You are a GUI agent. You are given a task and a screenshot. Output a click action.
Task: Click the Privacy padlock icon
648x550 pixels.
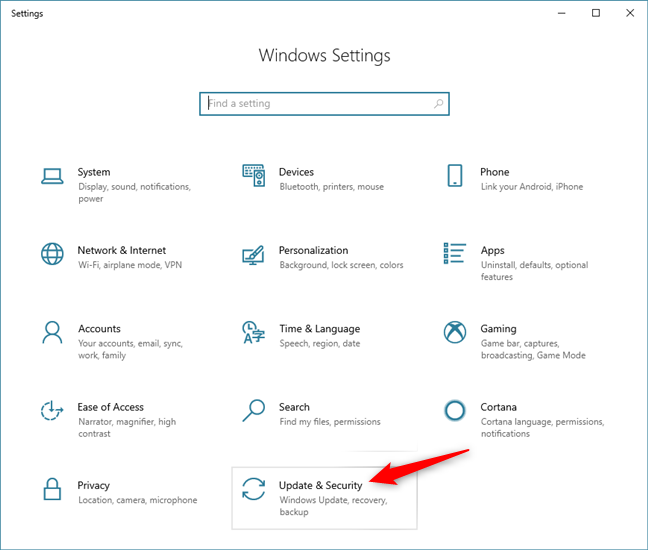point(52,489)
